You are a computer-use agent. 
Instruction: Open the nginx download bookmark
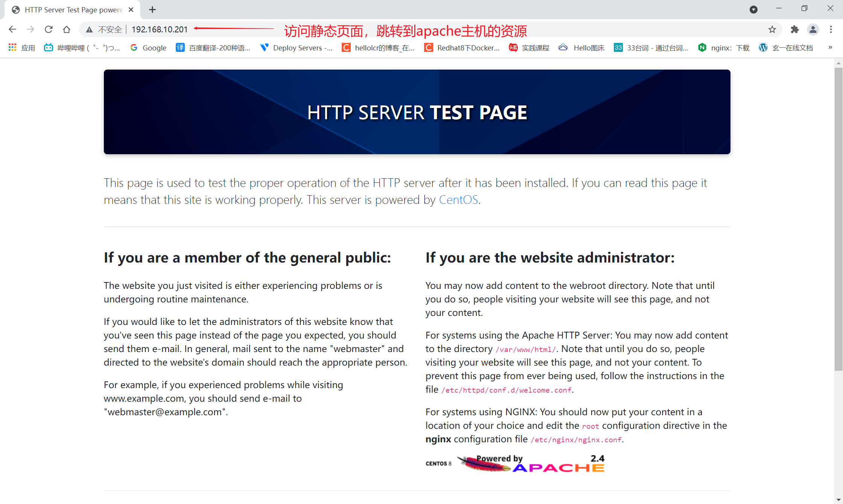pos(724,48)
